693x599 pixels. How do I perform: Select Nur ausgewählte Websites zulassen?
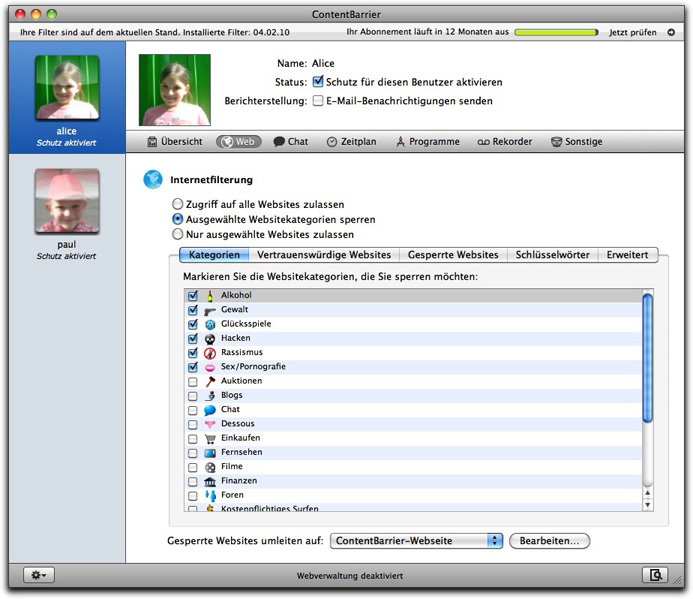[177, 234]
